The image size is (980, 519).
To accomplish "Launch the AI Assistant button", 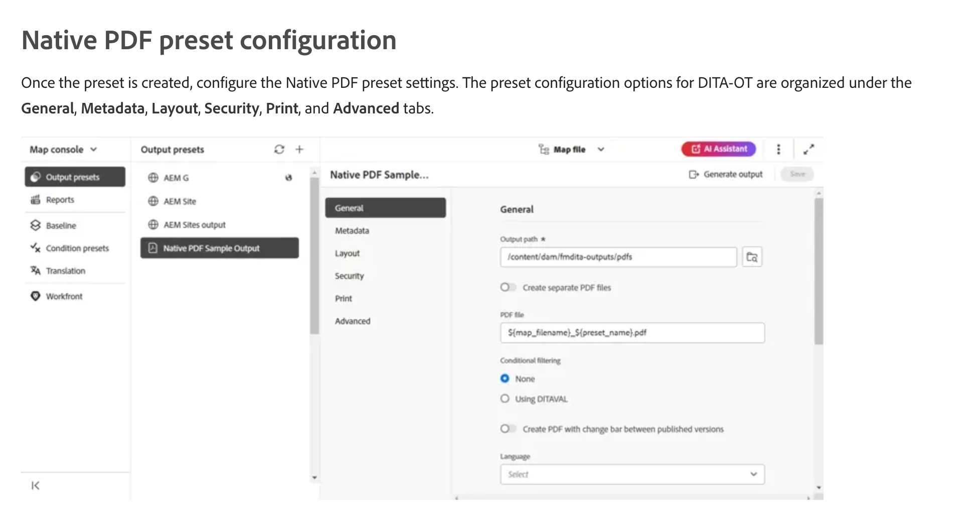I will click(x=718, y=149).
